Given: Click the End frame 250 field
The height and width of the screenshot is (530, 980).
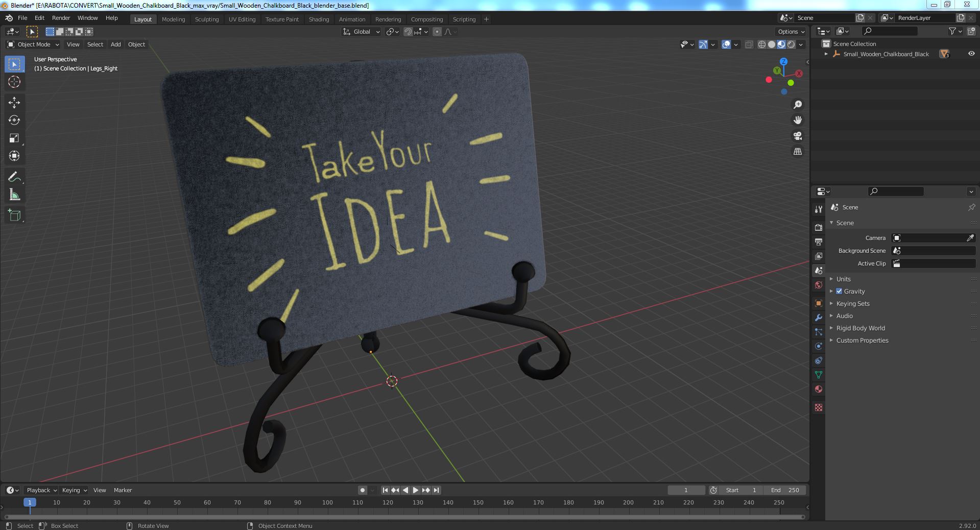Looking at the screenshot, I should pos(785,490).
